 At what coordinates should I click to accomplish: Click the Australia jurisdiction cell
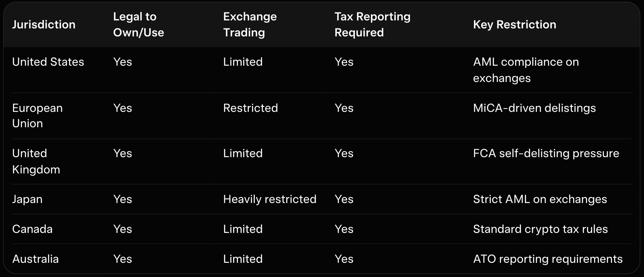pyautogui.click(x=35, y=259)
